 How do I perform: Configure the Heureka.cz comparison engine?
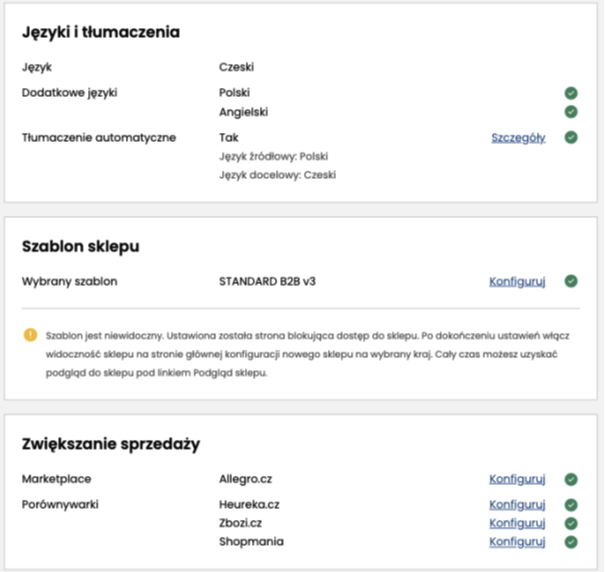[517, 505]
